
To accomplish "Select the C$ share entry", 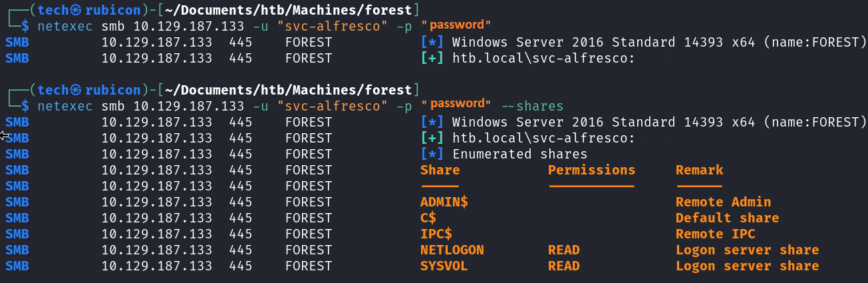I will tap(428, 218).
